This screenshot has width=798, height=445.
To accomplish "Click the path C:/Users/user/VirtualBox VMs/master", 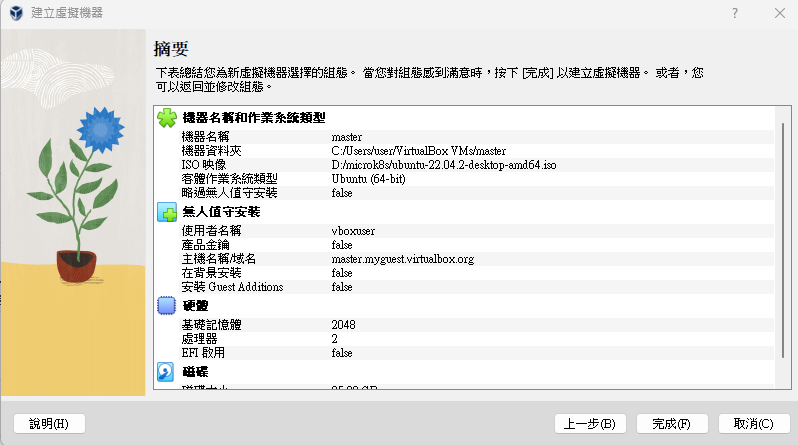I will [418, 151].
